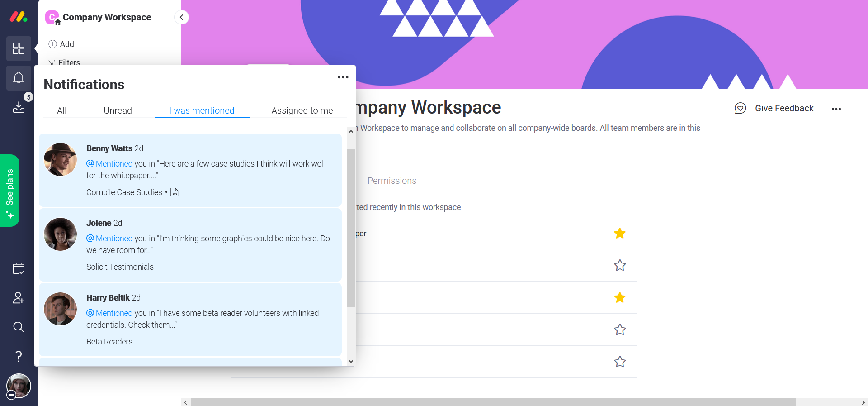Open Benny Watts mention notification

coord(190,170)
